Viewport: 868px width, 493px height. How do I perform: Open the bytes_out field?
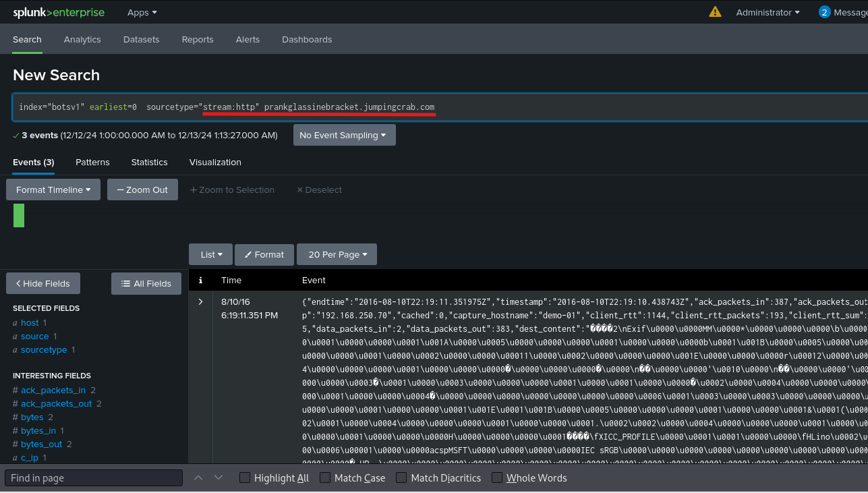[x=41, y=444]
